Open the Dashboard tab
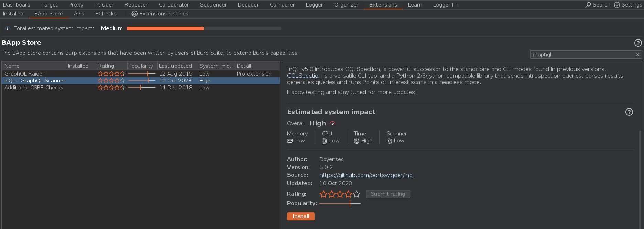 click(x=17, y=5)
